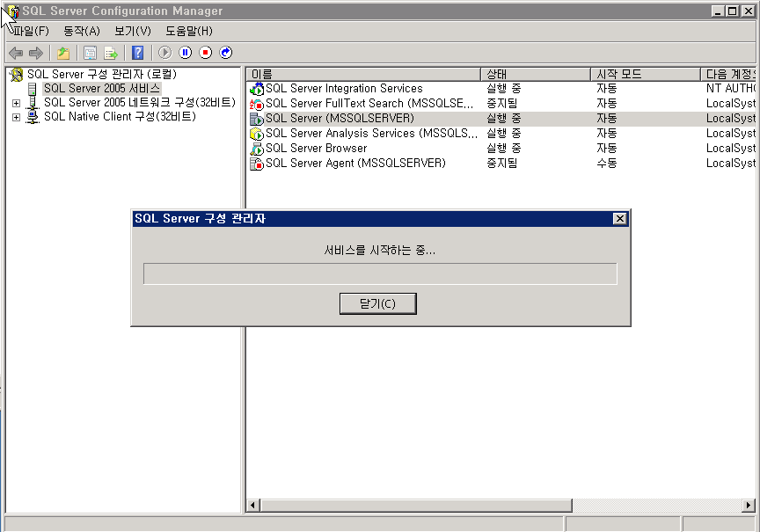Click the Forward arrow toolbar icon
This screenshot has height=532, width=760.
click(x=36, y=53)
